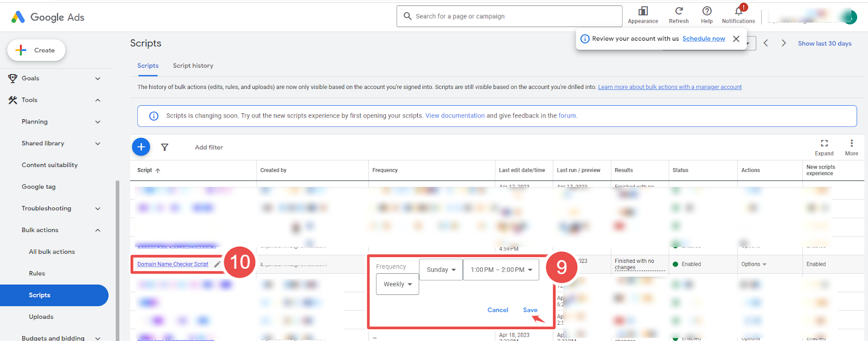This screenshot has width=868, height=341.
Task: Click the Results column header
Action: 624,170
